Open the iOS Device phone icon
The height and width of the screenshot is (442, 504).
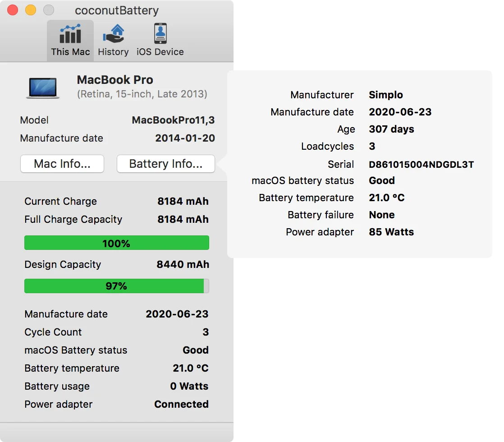click(160, 33)
